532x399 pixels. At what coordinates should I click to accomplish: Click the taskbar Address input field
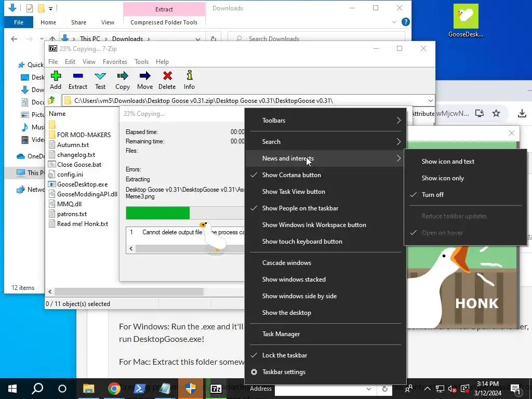tap(320, 389)
